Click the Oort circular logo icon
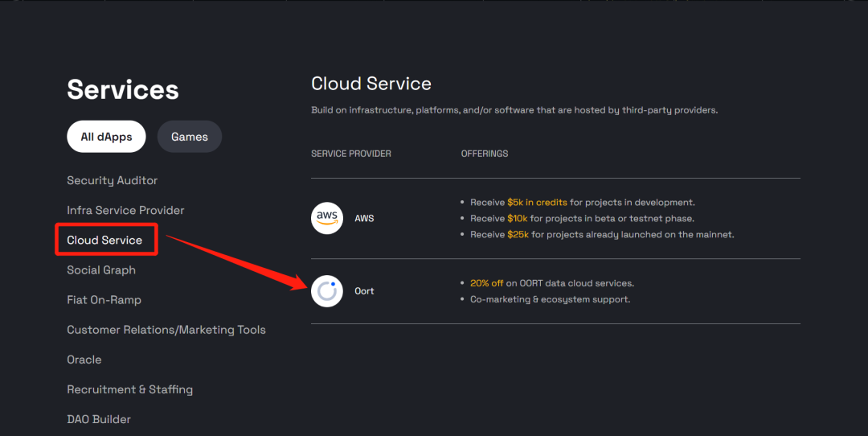This screenshot has width=868, height=436. 327,291
